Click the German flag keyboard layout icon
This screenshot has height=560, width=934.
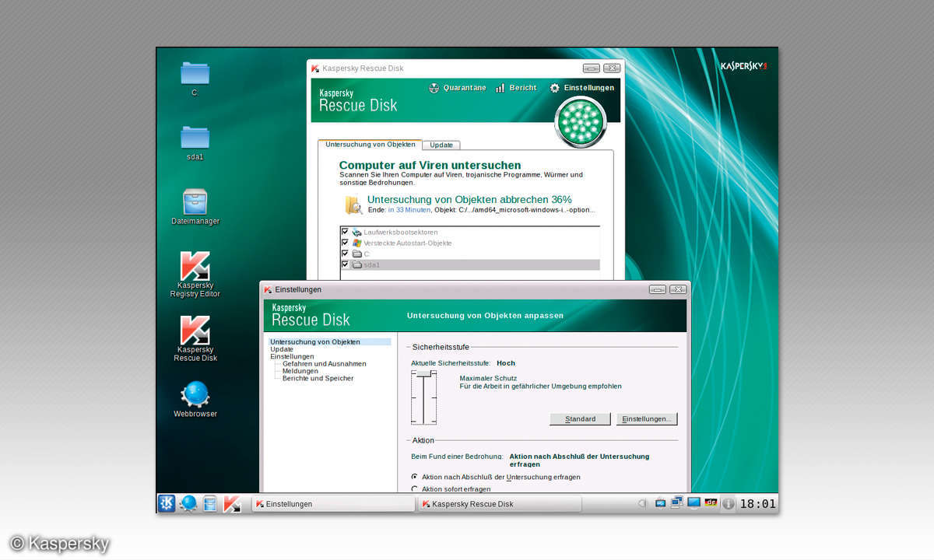[x=711, y=502]
